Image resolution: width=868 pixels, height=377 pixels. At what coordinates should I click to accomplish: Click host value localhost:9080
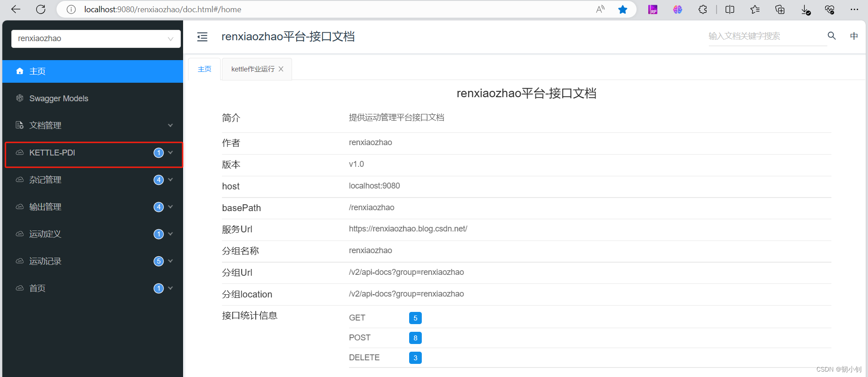point(374,186)
